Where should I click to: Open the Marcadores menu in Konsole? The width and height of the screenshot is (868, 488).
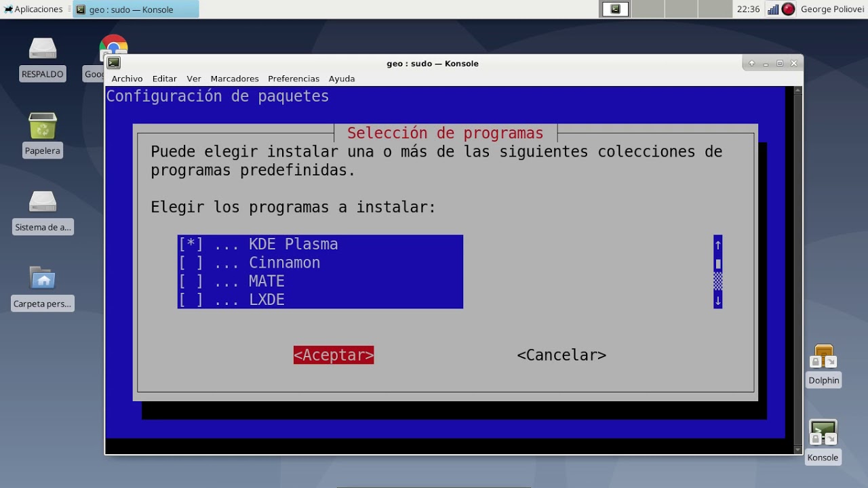click(x=235, y=79)
